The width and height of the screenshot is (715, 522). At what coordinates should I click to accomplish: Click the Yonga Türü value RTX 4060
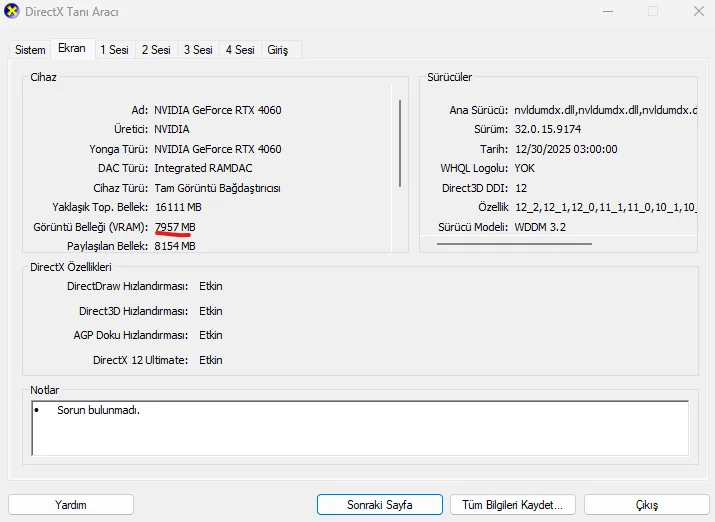(x=218, y=149)
